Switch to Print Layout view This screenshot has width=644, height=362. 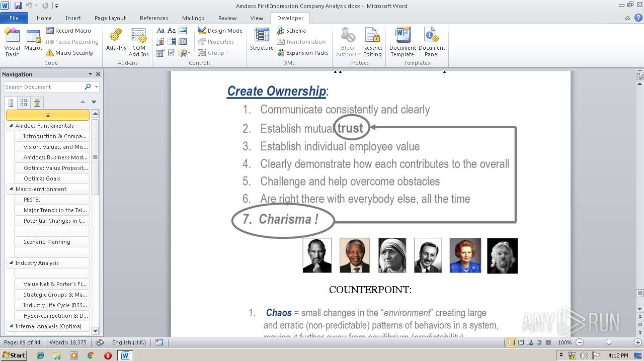512,342
